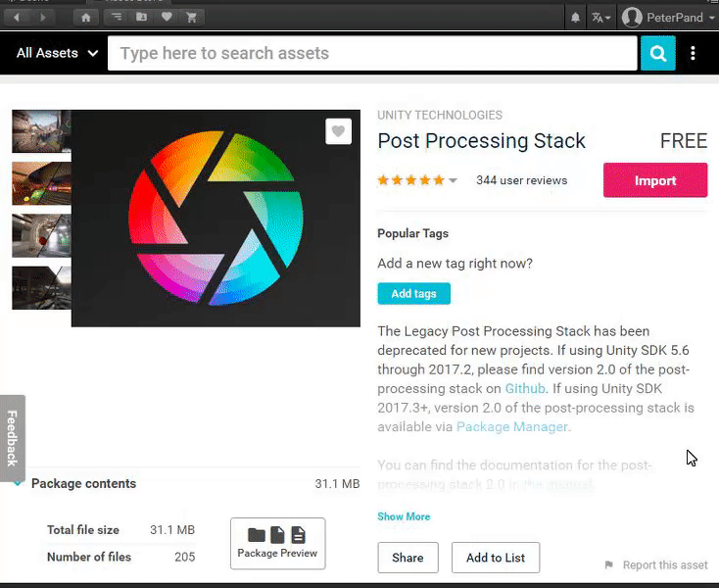Screen dimensions: 719x588
Task: Click the back navigation arrow
Action: point(17,18)
